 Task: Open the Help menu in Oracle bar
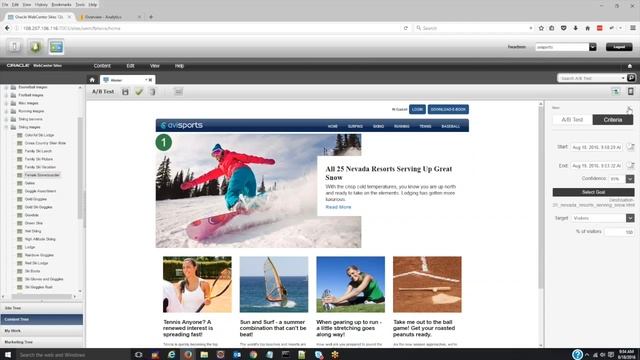(x=179, y=66)
